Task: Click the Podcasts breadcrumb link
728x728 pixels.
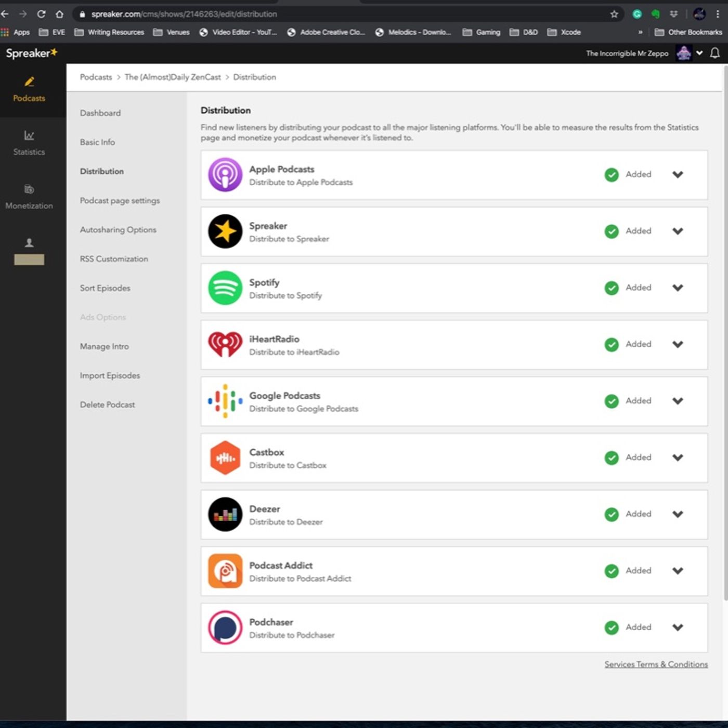Action: pos(96,77)
